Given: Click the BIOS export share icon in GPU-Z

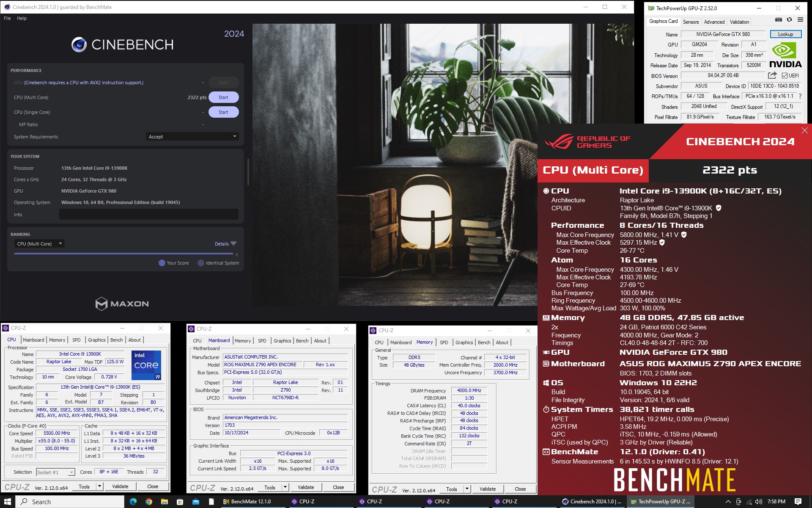Looking at the screenshot, I should 772,75.
